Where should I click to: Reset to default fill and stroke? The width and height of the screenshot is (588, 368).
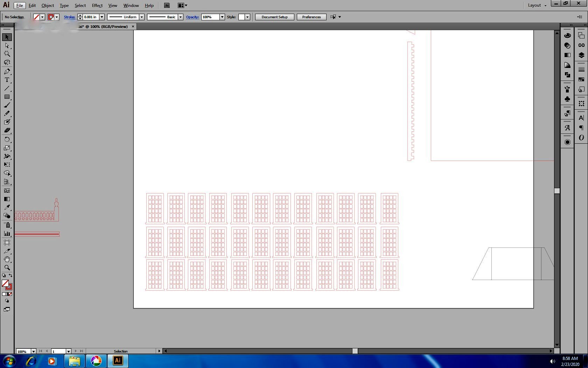point(4,275)
